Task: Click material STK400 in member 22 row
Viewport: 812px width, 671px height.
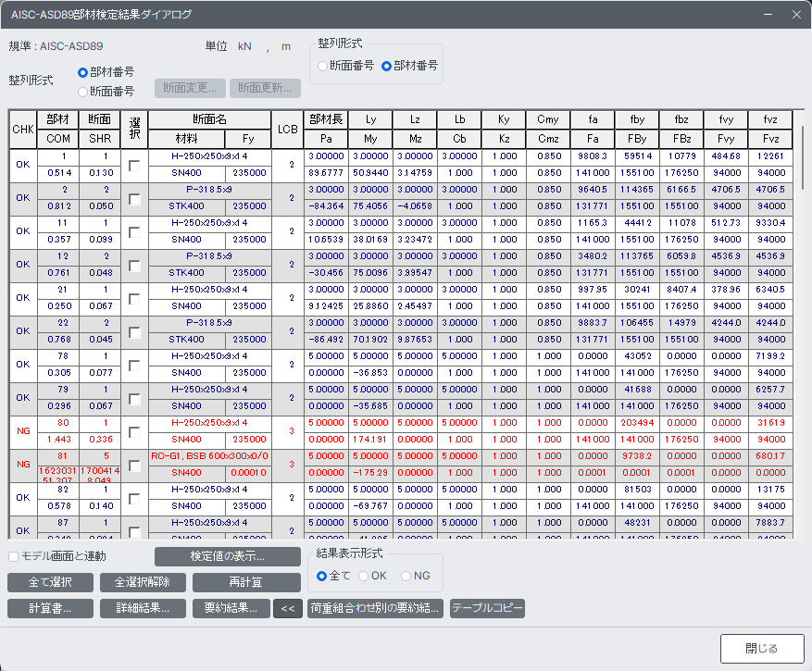Action: (x=186, y=340)
